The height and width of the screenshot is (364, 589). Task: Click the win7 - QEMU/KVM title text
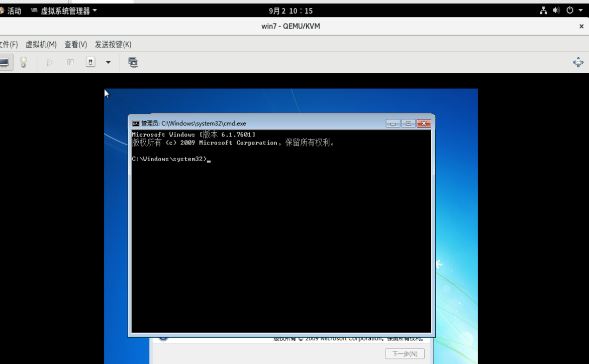(291, 26)
